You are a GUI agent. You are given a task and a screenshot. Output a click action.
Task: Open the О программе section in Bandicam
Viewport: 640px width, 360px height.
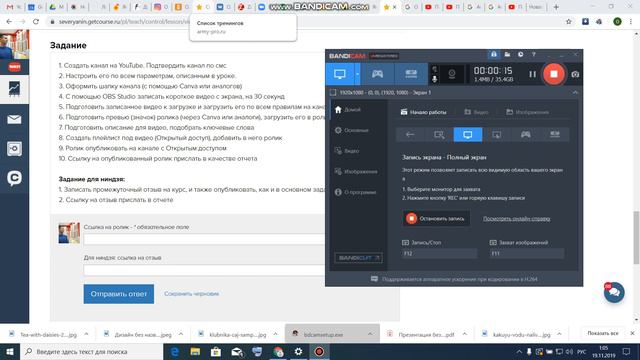point(355,192)
